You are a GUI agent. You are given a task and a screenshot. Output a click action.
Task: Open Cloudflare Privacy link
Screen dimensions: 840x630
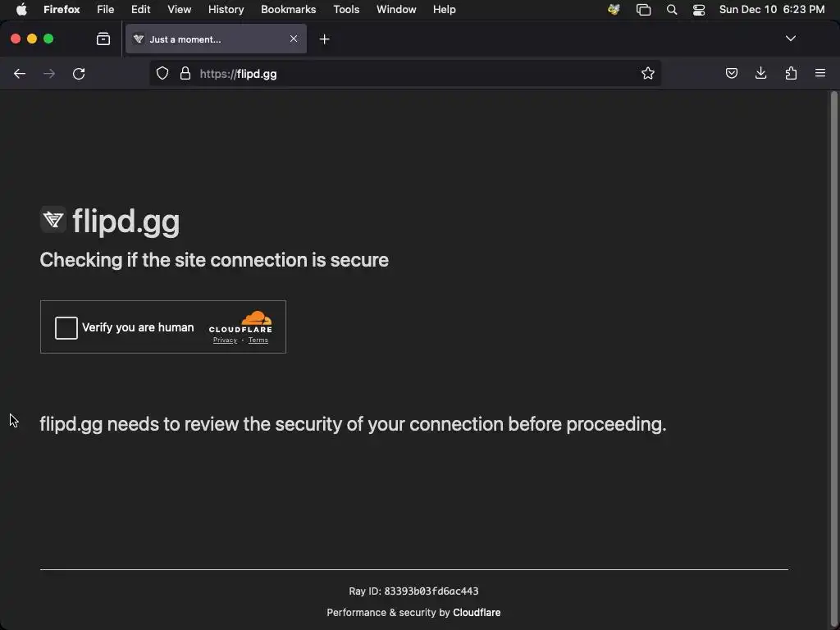tap(225, 340)
